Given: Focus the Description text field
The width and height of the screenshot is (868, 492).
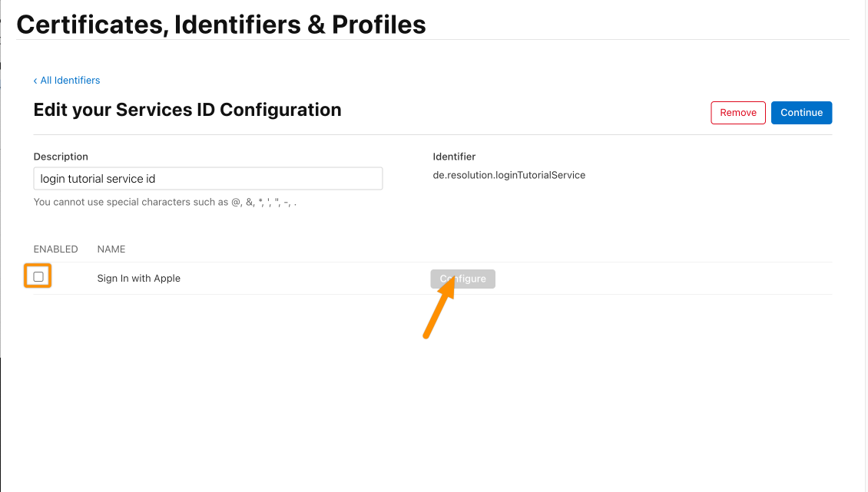Looking at the screenshot, I should pos(207,178).
